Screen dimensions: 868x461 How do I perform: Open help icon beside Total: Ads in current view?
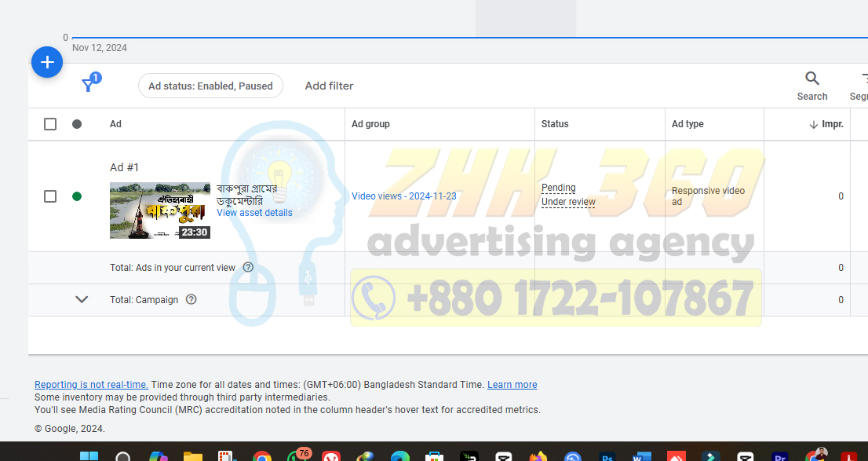(x=248, y=267)
